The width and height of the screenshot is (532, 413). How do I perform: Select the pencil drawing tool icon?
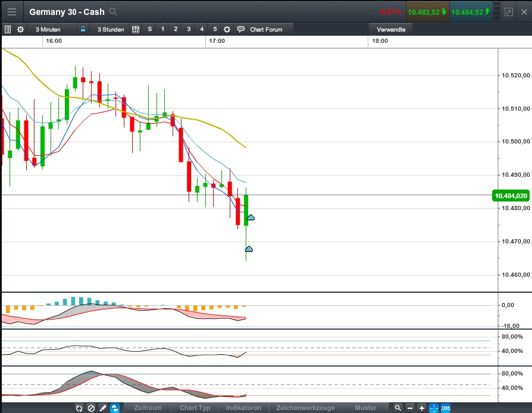tap(102, 408)
